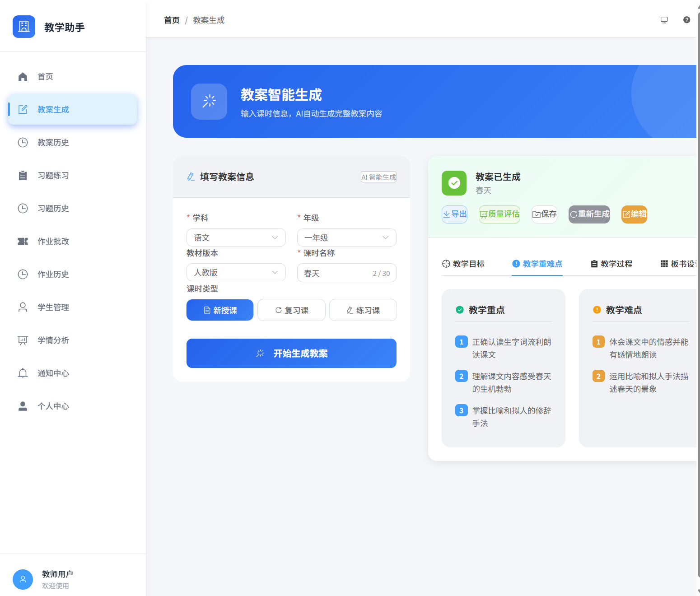Go to 通知中心 in the sidebar

(x=53, y=373)
